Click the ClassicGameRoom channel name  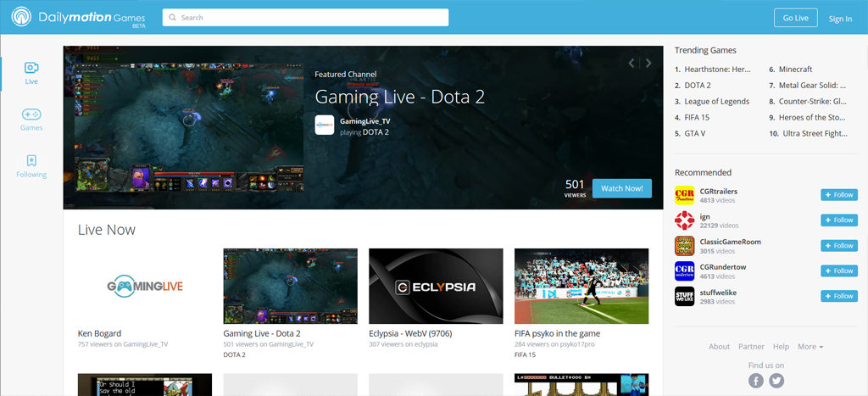730,242
